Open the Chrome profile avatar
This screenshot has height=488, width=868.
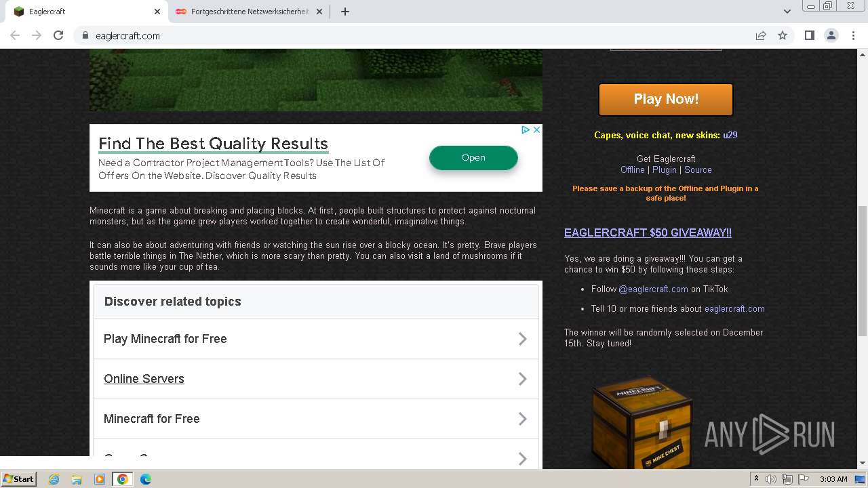pyautogui.click(x=831, y=35)
